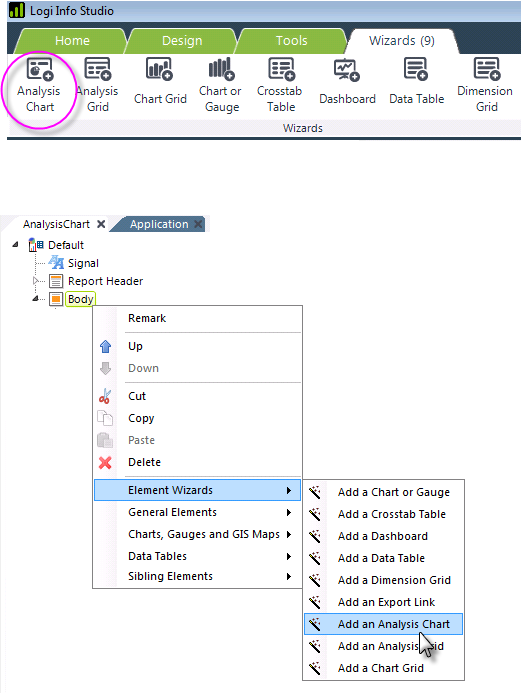Collapse the Body tree node

[35, 299]
